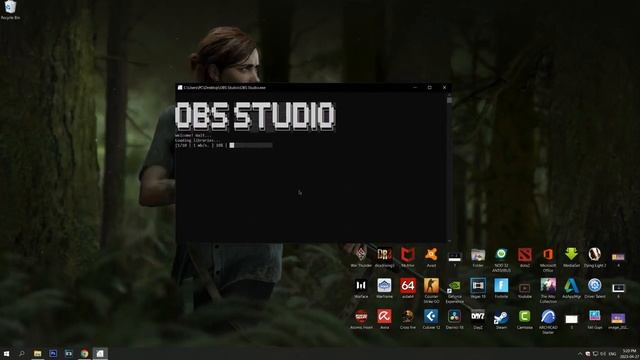
Task: Expand the hidden system tray icons chevron
Action: [x=580, y=354]
